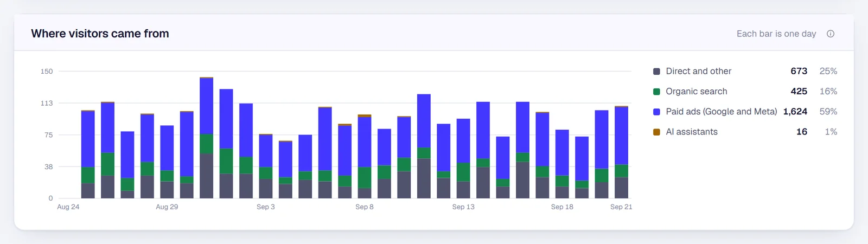
Task: Select the tallest bar in the chart
Action: 206,138
